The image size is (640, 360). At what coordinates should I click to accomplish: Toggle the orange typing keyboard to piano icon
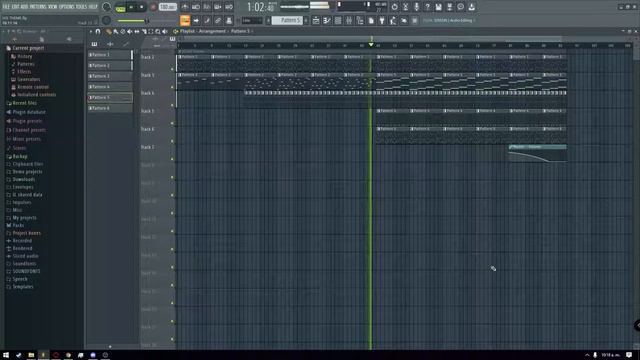[x=184, y=20]
